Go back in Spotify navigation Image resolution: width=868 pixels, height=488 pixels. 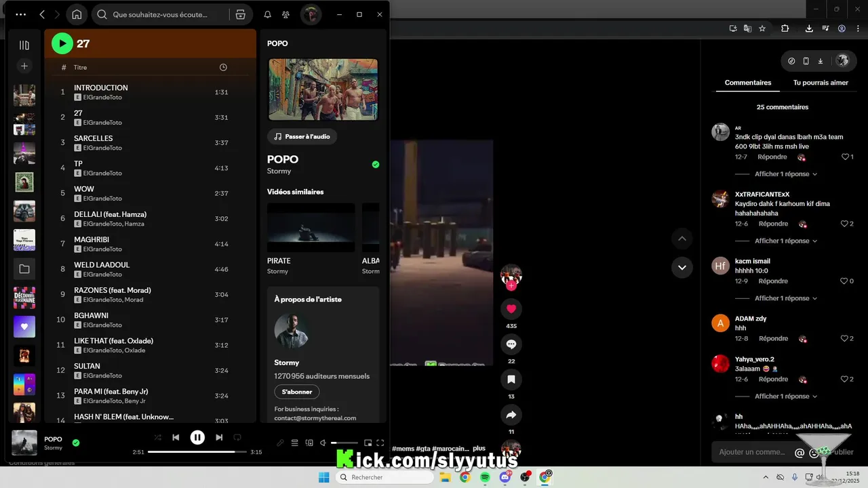[42, 14]
